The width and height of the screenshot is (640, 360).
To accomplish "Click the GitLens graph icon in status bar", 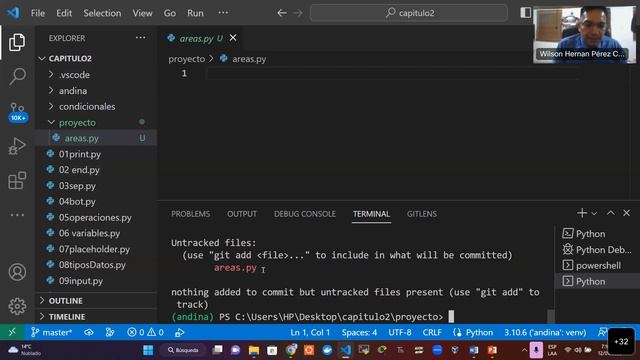I will 110,333.
